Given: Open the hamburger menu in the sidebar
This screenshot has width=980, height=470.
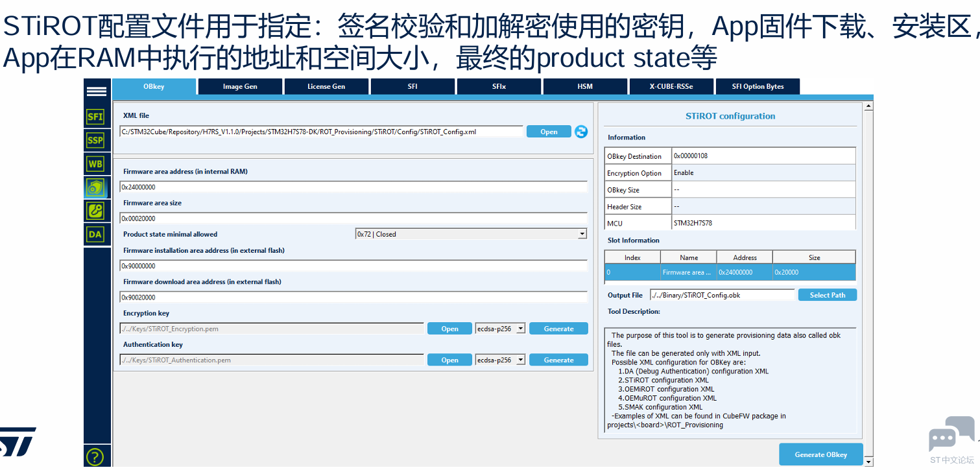Looking at the screenshot, I should coord(97,91).
